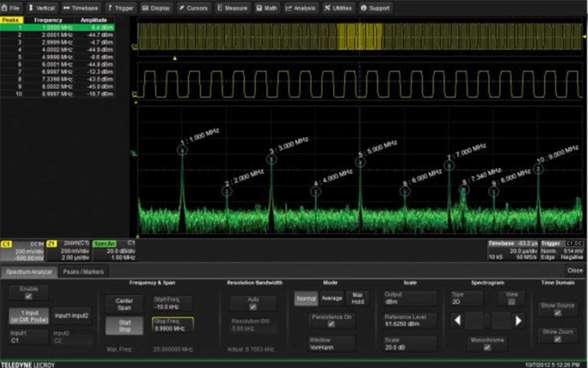This screenshot has height=368, width=588.
Task: Click the Center Span button
Action: 124,304
